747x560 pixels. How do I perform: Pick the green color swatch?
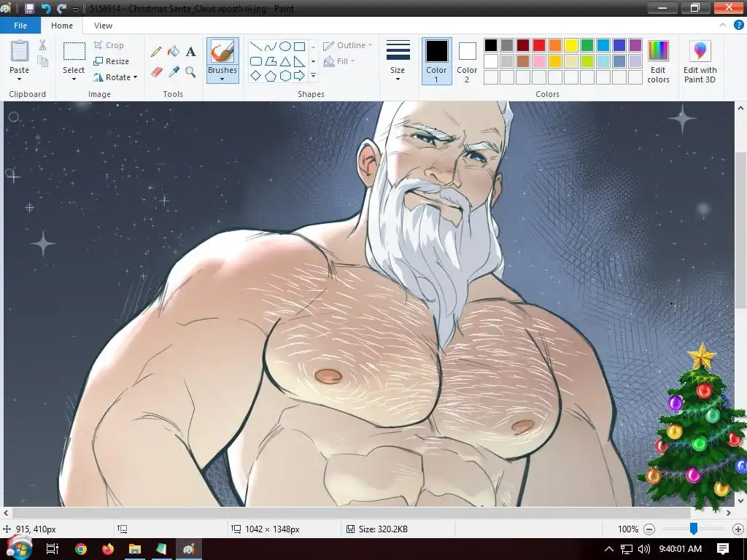click(x=587, y=45)
